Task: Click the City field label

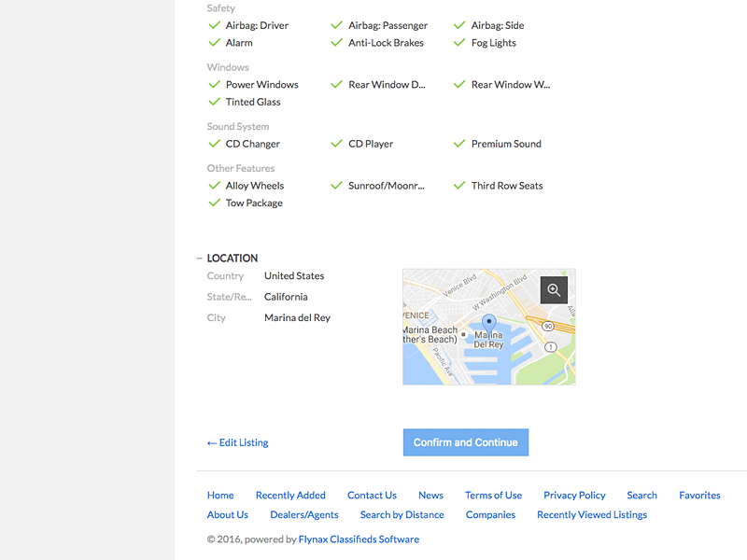Action: click(216, 317)
